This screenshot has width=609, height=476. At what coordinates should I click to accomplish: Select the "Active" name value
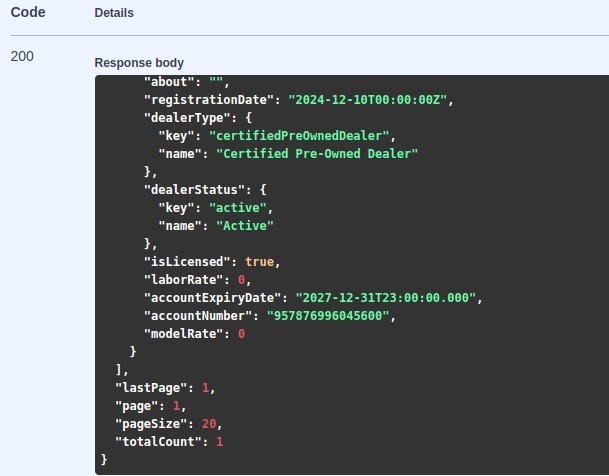[245, 226]
